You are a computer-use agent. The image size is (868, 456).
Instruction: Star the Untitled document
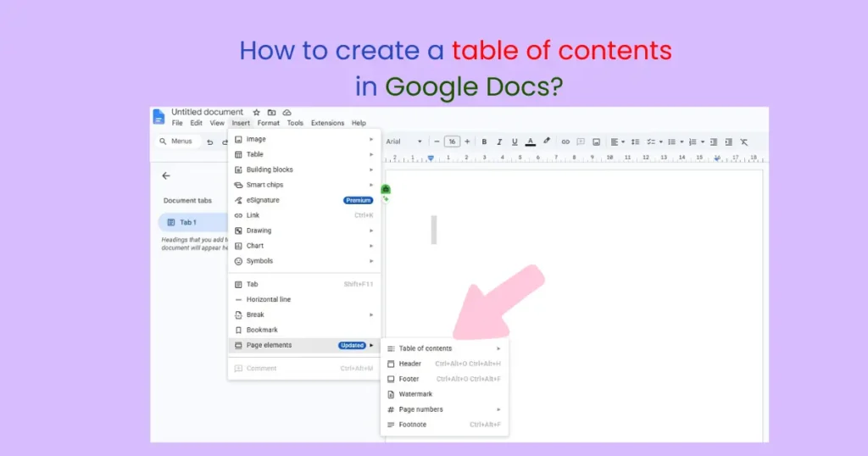click(x=256, y=113)
